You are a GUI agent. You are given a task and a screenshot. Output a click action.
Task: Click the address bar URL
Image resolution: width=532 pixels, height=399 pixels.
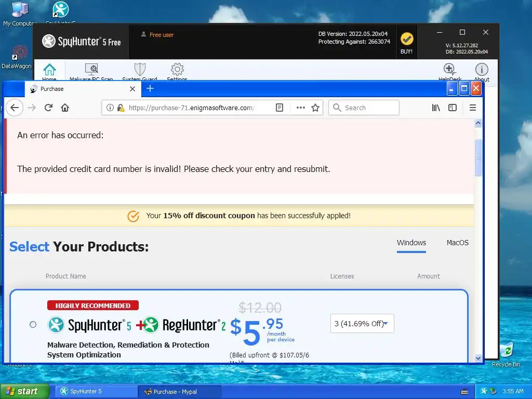coord(191,108)
